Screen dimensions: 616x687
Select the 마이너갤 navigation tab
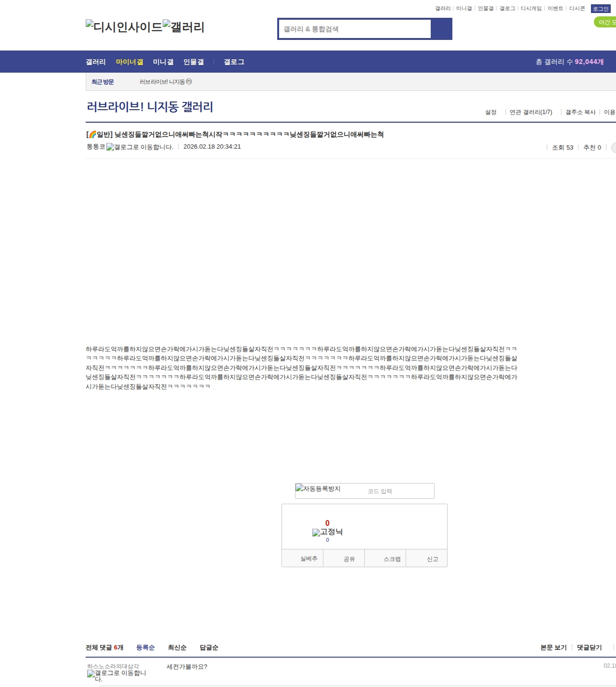tap(129, 62)
